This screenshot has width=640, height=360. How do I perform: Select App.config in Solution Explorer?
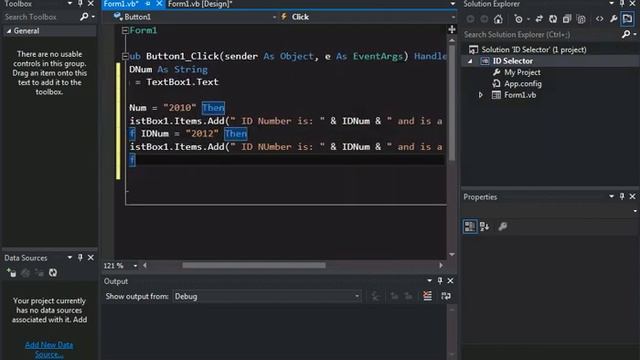pos(523,84)
